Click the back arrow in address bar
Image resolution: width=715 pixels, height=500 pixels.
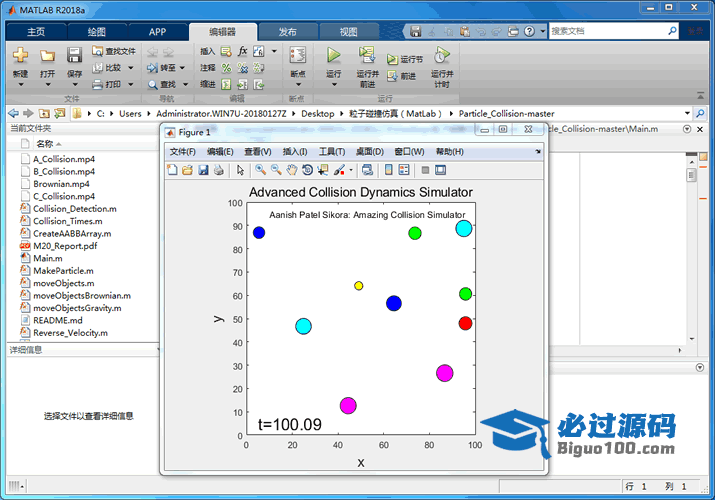14,113
